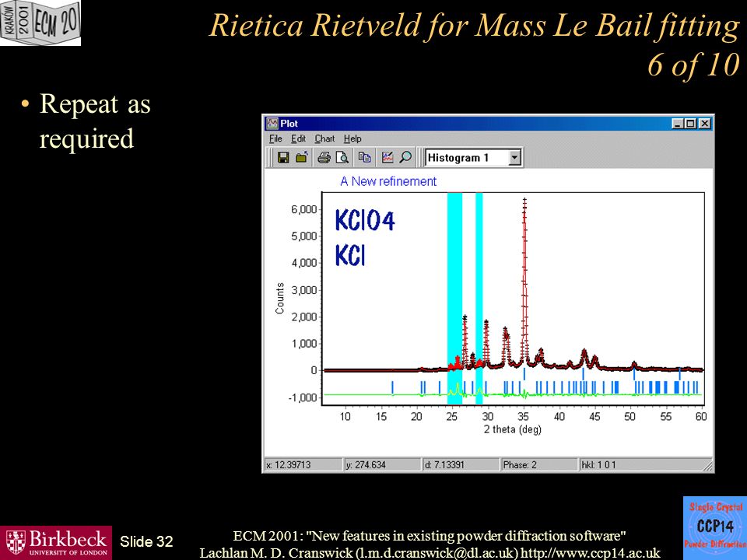Click the Copy icon in Plot toolbar
747x560 pixels.
pyautogui.click(x=364, y=158)
